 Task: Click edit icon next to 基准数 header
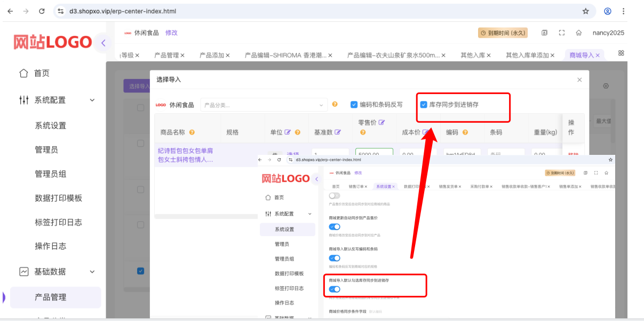pos(338,132)
